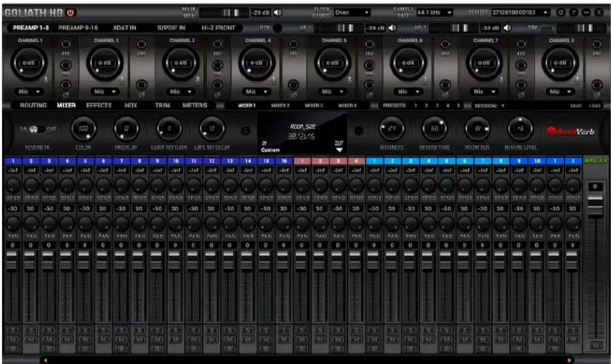The width and height of the screenshot is (611, 364).
Task: Open the Sample Rate 44.1 kHz dropdown
Action: click(435, 12)
